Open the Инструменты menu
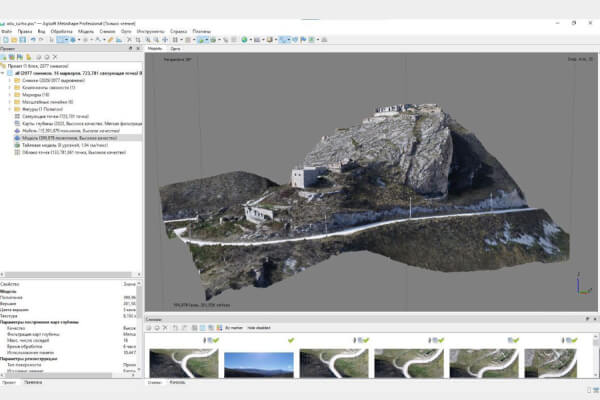 (150, 31)
